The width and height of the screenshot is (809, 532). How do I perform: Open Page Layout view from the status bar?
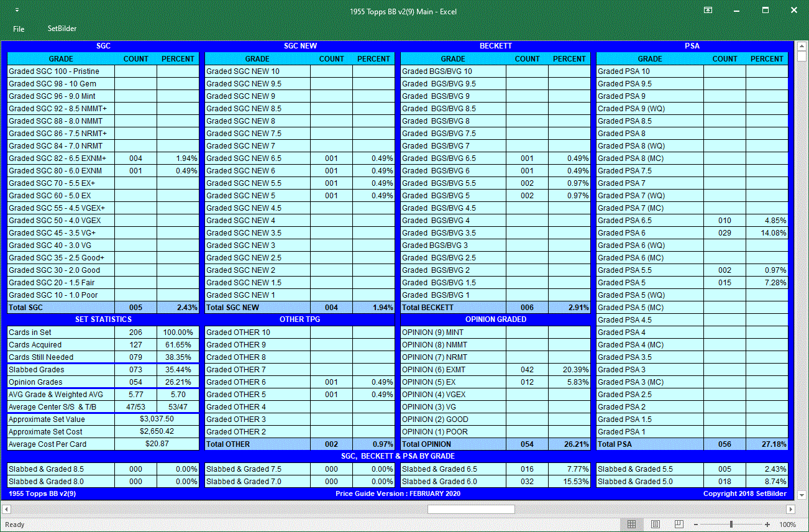[654, 525]
